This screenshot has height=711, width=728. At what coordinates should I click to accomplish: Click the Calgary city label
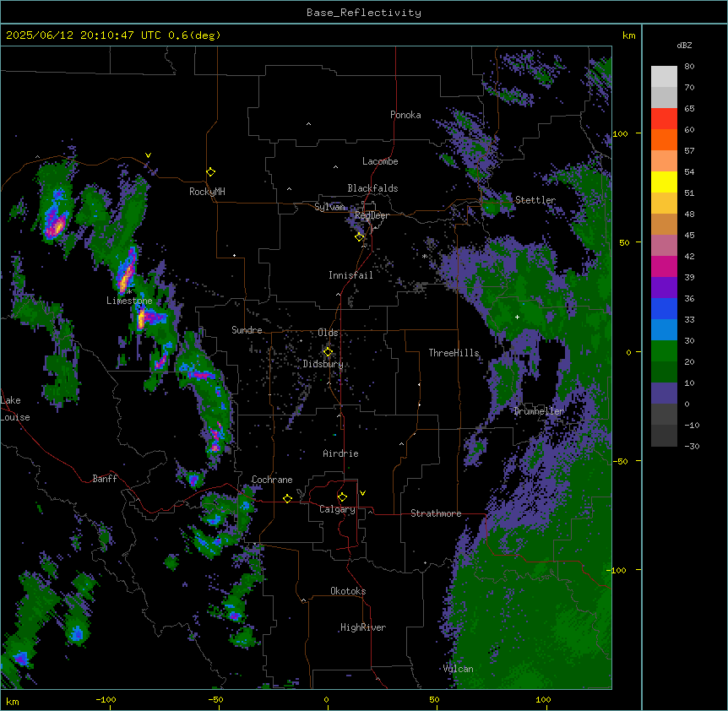[337, 509]
